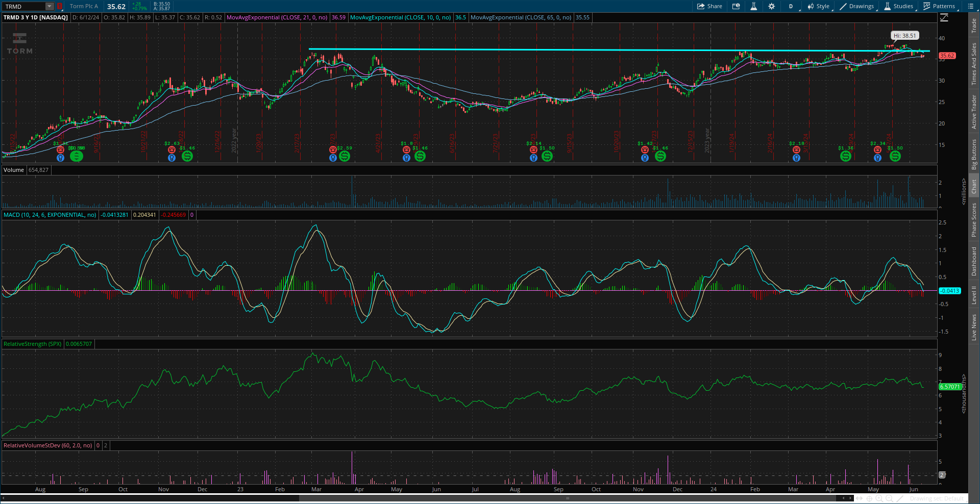This screenshot has height=504, width=980.
Task: Open the Big Buttons side tab
Action: pyautogui.click(x=974, y=155)
